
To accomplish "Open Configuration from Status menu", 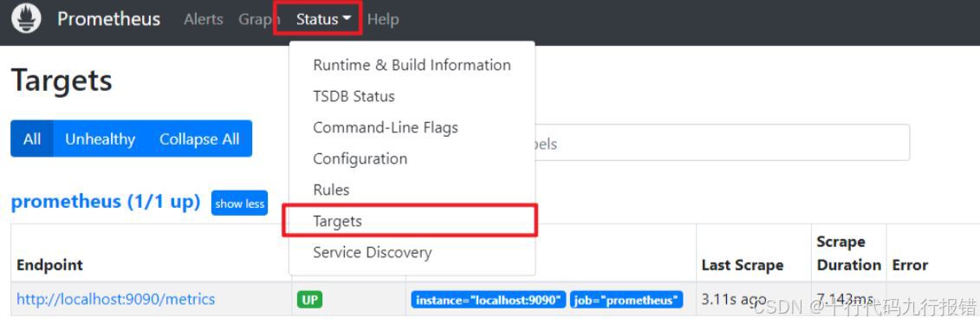I will pos(412,159).
